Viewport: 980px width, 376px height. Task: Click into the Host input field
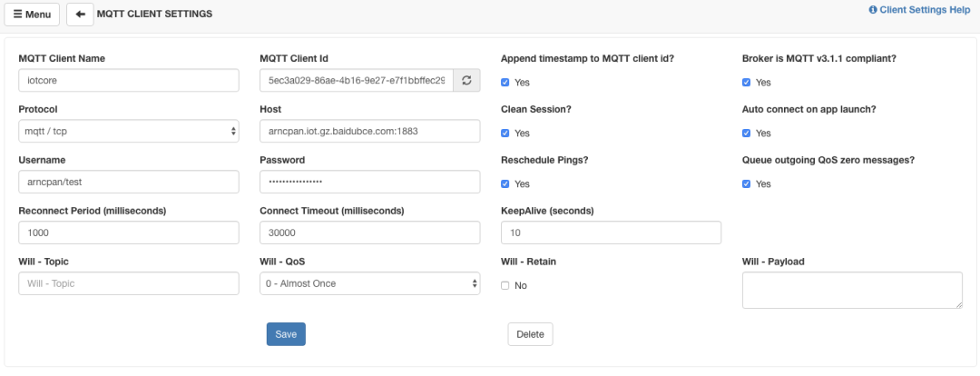[370, 131]
